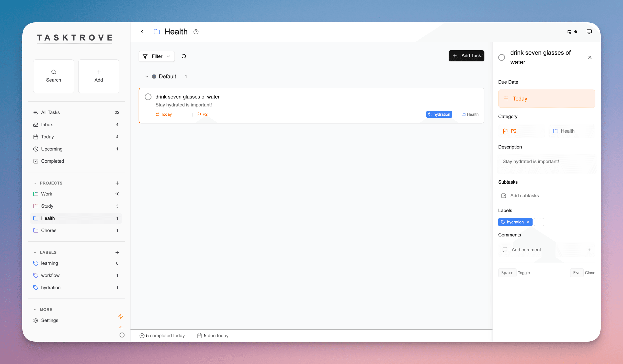Click the search magnifier icon beside Filter
The image size is (623, 364).
(x=184, y=56)
